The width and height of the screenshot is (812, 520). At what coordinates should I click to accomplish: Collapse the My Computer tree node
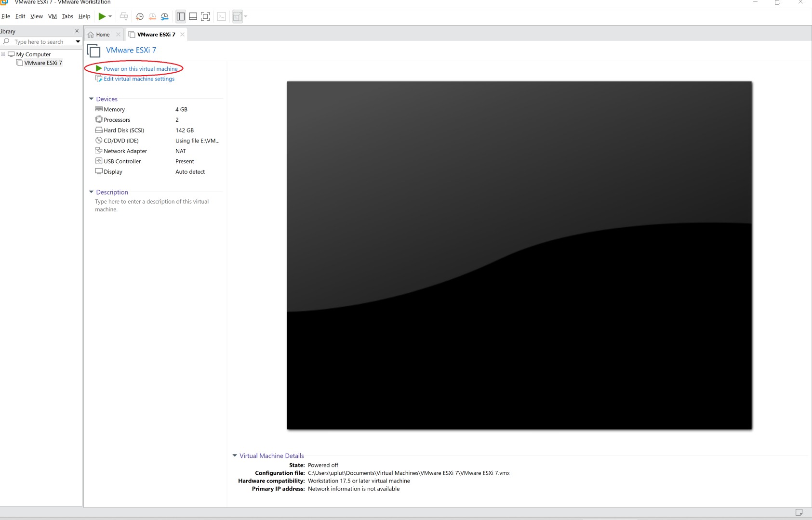(x=3, y=54)
